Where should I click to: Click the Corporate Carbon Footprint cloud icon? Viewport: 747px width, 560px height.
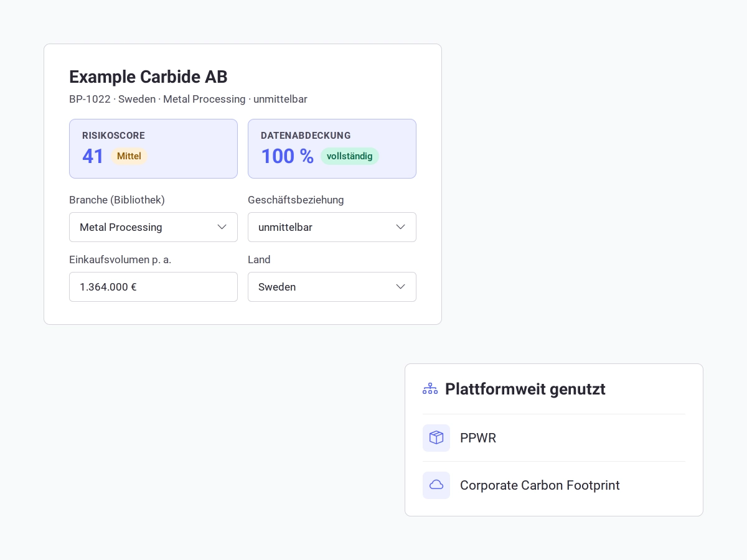436,485
